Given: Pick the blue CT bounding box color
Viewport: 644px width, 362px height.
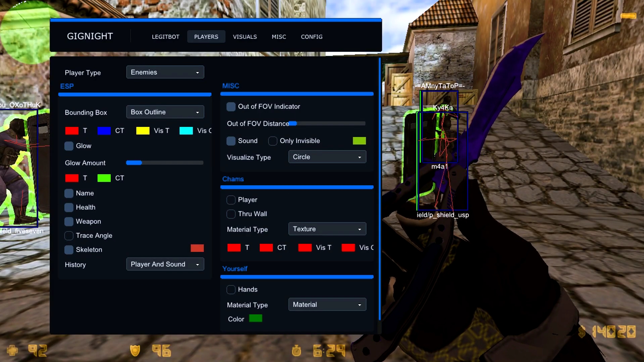Looking at the screenshot, I should coord(104,131).
